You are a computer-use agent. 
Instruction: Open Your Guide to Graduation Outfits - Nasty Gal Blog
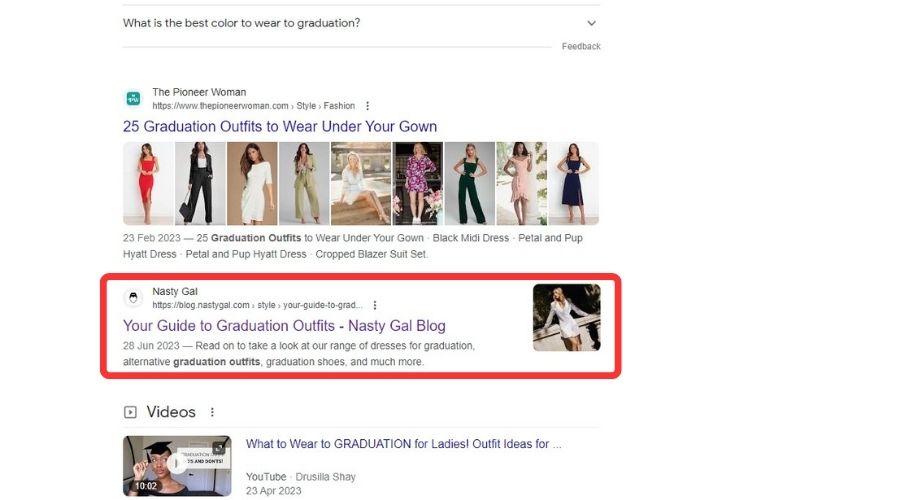(284, 325)
